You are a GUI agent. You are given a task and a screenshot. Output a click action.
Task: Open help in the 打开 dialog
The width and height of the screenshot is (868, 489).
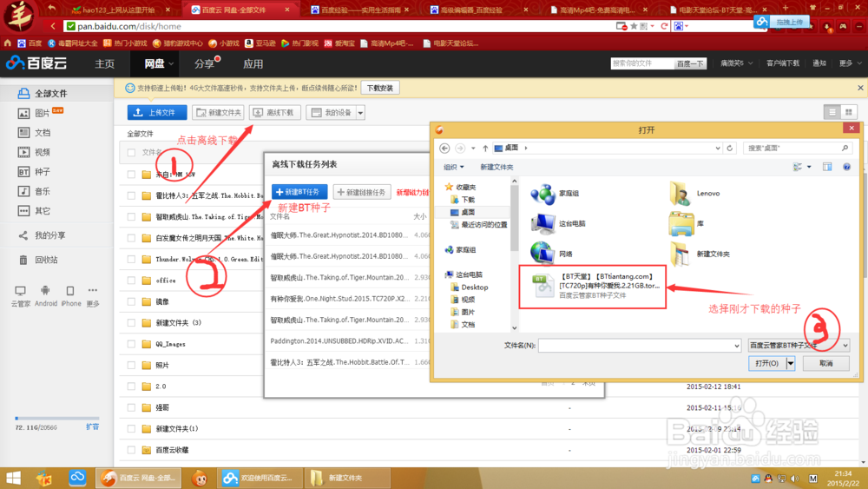(846, 167)
